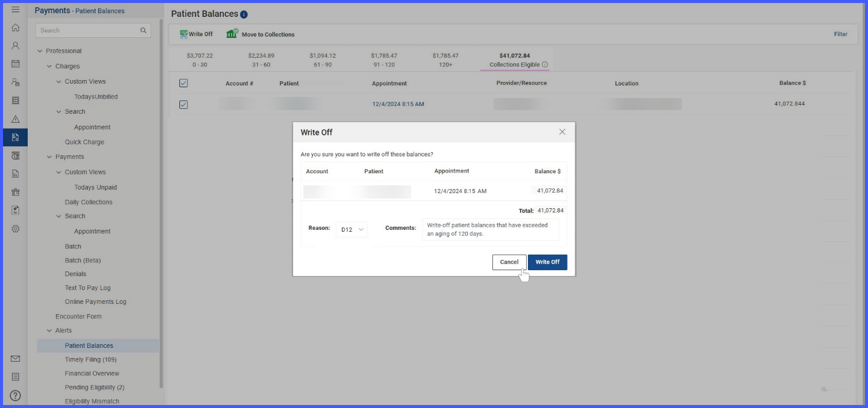Viewport: 868px width, 408px height.
Task: Select the Collections Eligible aging tab
Action: 515,60
